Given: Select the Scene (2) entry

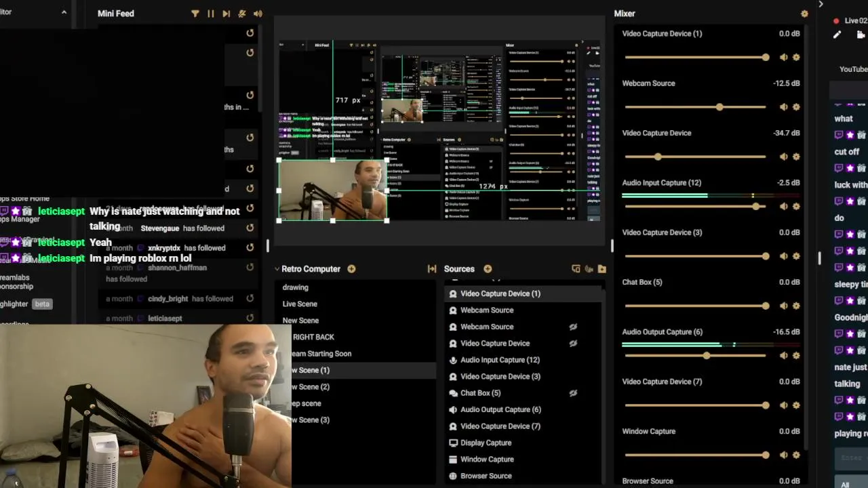Looking at the screenshot, I should (x=311, y=387).
